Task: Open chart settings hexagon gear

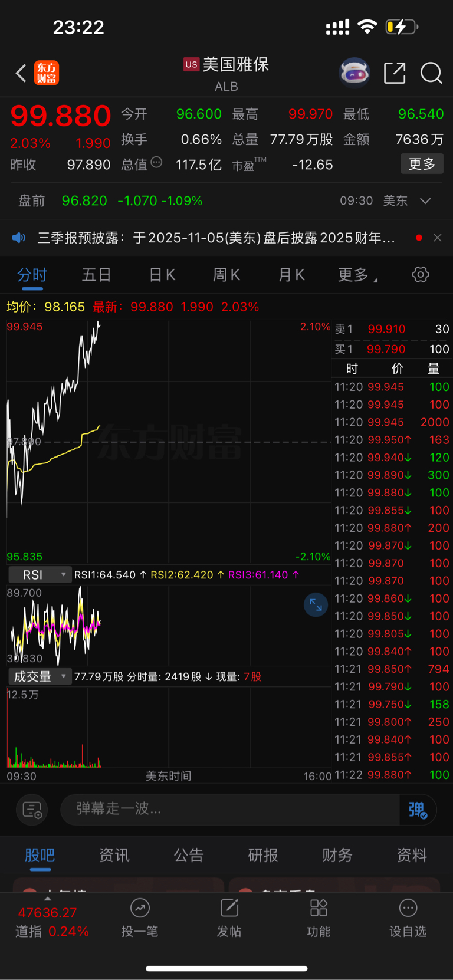Action: pyautogui.click(x=420, y=274)
